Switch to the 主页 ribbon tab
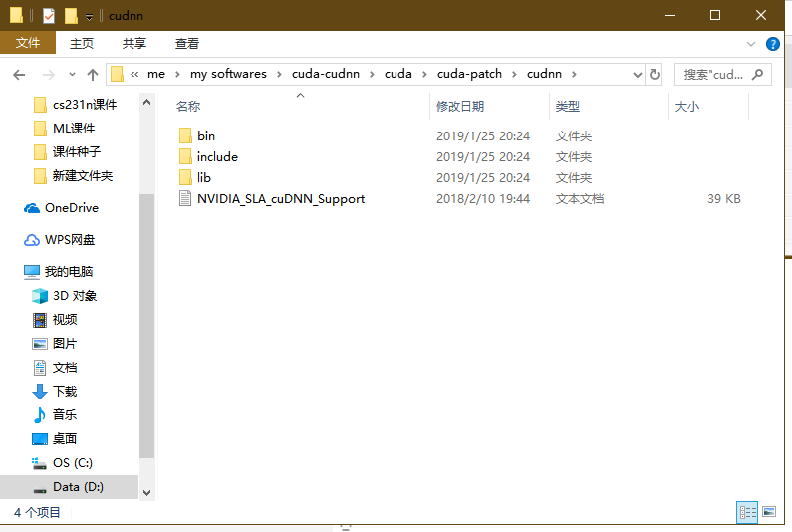The width and height of the screenshot is (792, 532). pyautogui.click(x=82, y=44)
